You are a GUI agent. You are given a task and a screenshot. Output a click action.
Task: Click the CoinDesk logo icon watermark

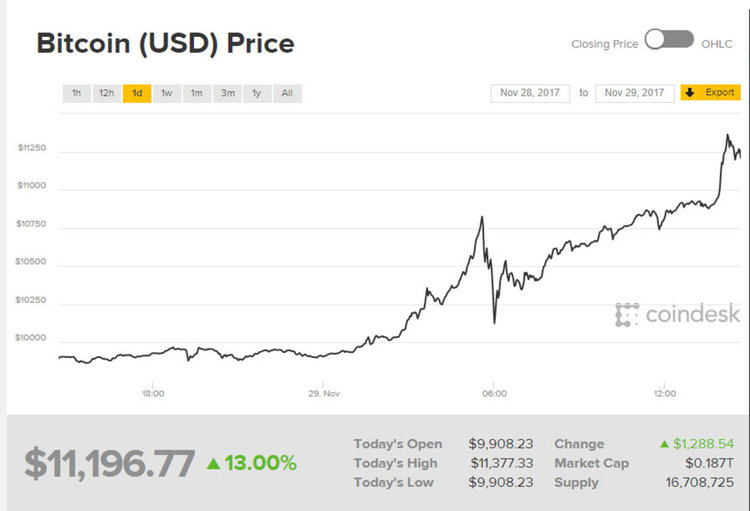point(627,314)
